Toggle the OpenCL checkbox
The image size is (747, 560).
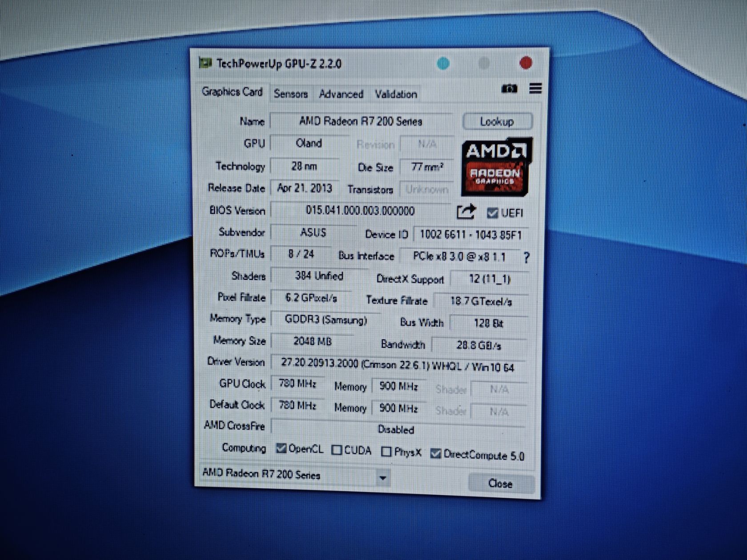281,448
